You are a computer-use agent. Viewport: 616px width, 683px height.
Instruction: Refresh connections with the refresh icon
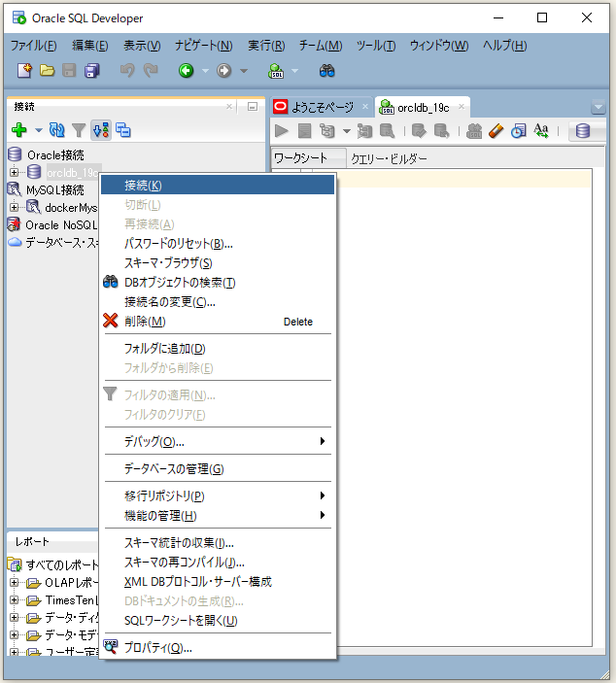[56, 130]
